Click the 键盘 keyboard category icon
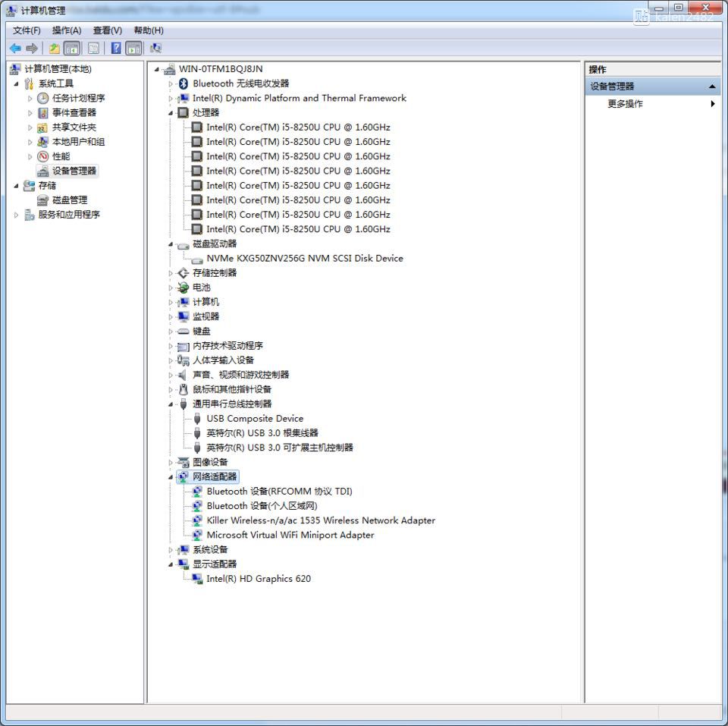 tap(184, 332)
